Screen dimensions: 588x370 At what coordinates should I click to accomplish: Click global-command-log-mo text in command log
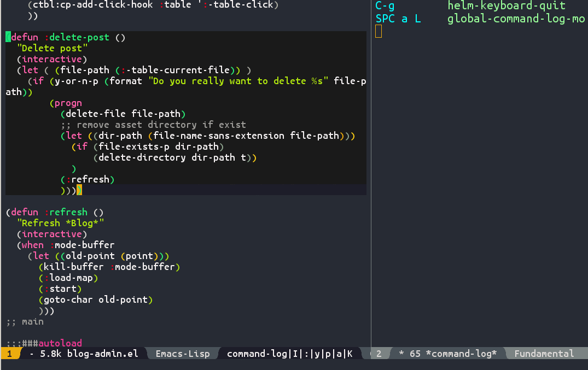516,19
